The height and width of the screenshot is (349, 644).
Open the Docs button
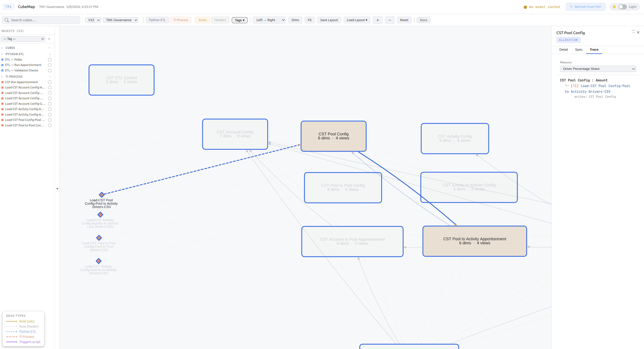pyautogui.click(x=424, y=20)
